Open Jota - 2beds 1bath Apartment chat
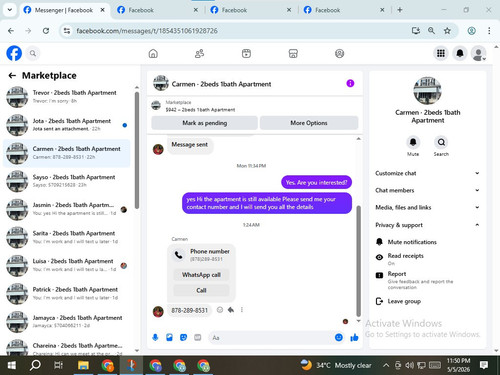The image size is (500, 375). pos(67,125)
